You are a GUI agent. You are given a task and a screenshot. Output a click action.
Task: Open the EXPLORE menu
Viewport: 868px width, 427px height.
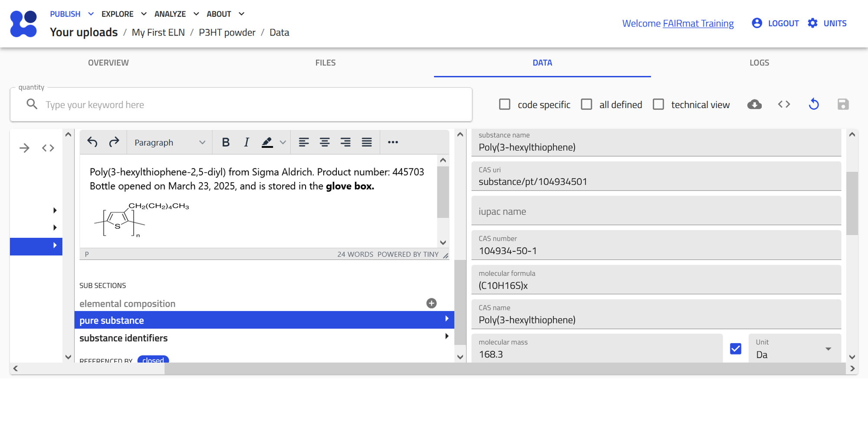click(x=124, y=14)
